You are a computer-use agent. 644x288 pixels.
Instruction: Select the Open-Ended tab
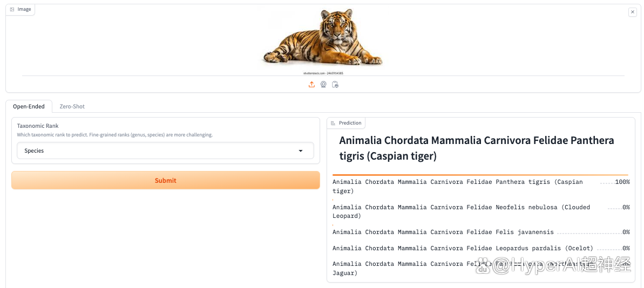coord(29,106)
